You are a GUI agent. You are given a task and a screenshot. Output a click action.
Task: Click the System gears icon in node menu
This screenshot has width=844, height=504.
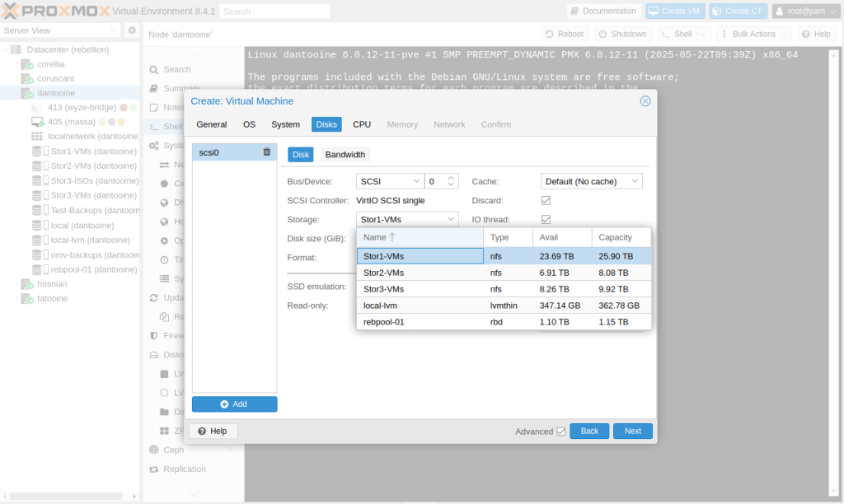coord(154,146)
